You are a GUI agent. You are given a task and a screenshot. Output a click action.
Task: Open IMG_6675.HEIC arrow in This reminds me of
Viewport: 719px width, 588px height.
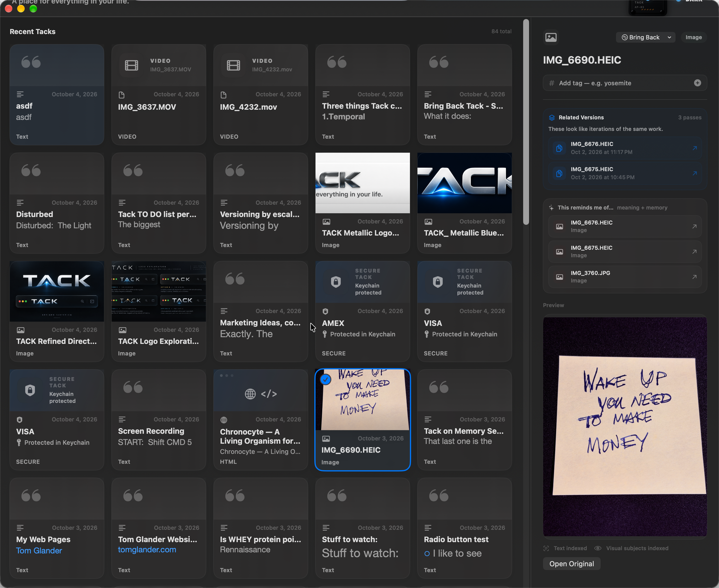click(x=694, y=251)
